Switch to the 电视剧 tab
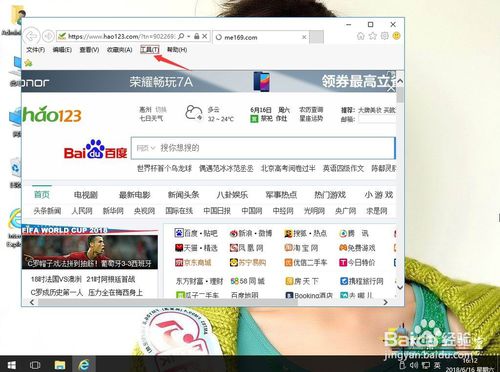Image resolution: width=500 pixels, height=372 pixels. [x=86, y=195]
